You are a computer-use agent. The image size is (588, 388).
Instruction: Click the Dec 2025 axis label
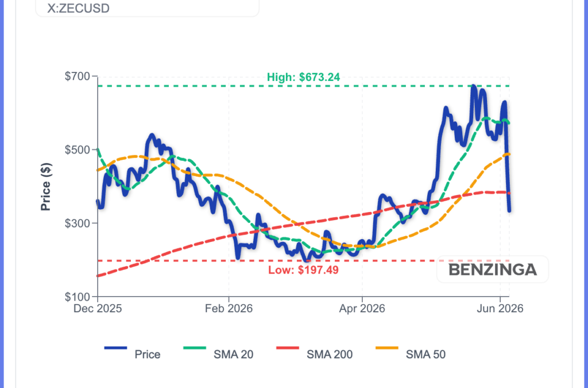(98, 309)
